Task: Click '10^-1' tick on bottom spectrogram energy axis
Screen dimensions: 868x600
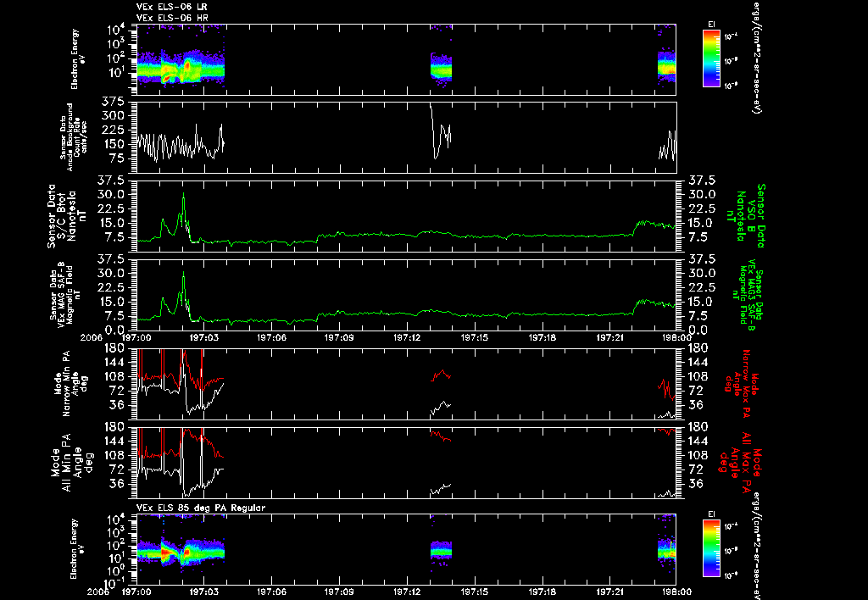Action: (x=116, y=582)
